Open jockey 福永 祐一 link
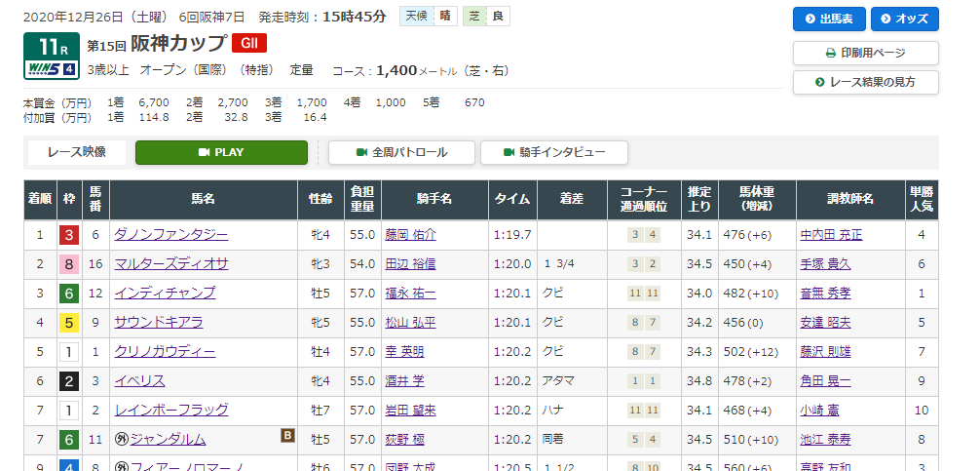980x471 pixels. click(x=411, y=293)
